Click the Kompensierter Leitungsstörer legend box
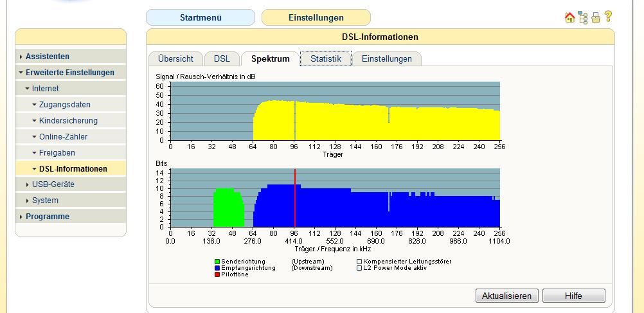The height and width of the screenshot is (313, 644). (x=359, y=262)
